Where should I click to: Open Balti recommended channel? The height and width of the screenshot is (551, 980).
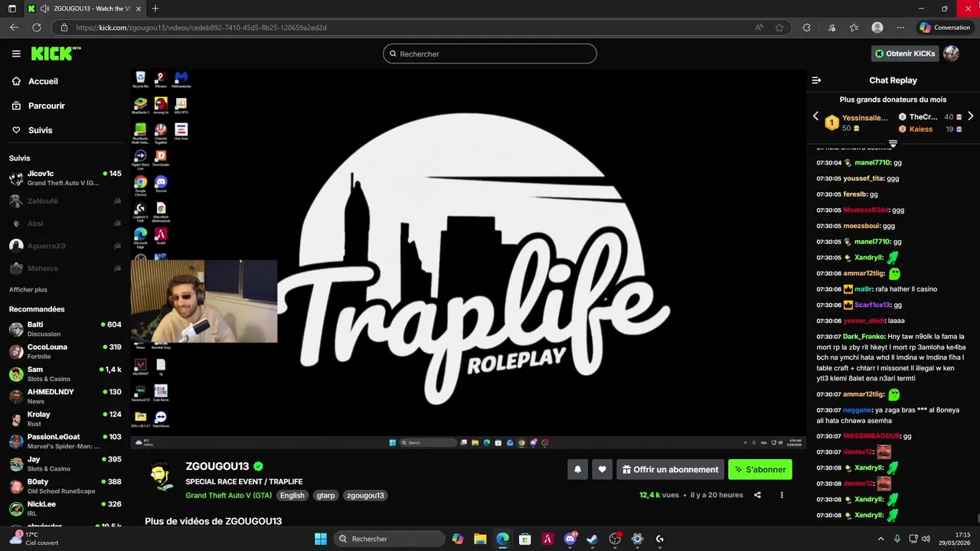(x=65, y=329)
